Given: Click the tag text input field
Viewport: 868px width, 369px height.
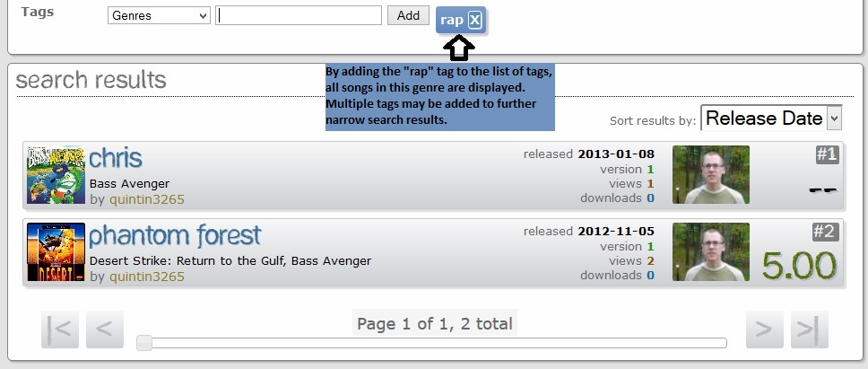Looking at the screenshot, I should pyautogui.click(x=299, y=15).
